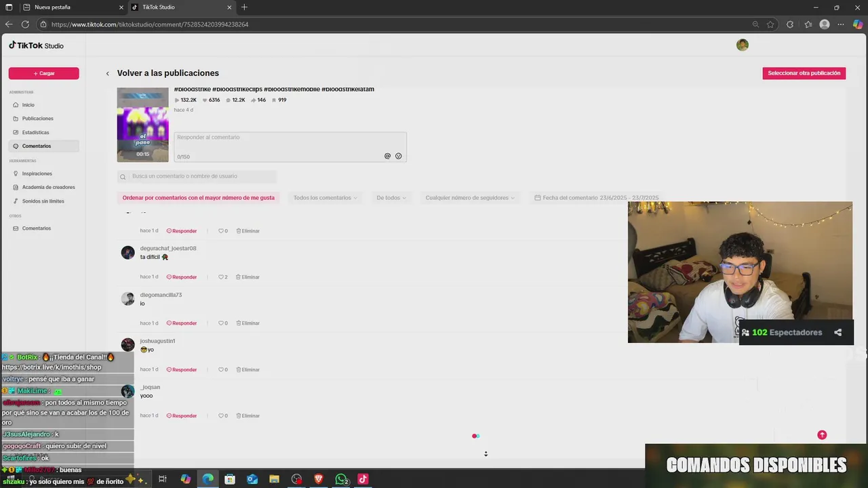Click Seleccionar otra publicación button
Image resolution: width=868 pixels, height=488 pixels.
(x=804, y=73)
